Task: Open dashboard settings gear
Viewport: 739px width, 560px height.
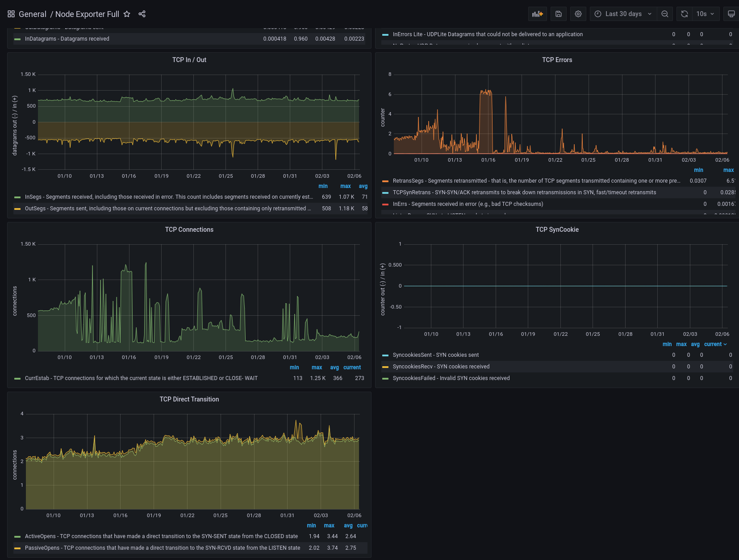Action: pyautogui.click(x=578, y=14)
